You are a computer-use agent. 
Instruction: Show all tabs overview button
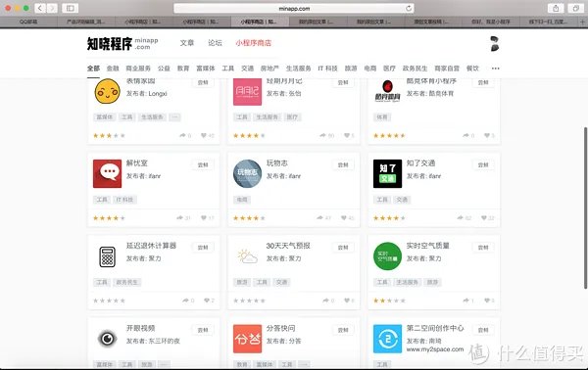(x=575, y=8)
